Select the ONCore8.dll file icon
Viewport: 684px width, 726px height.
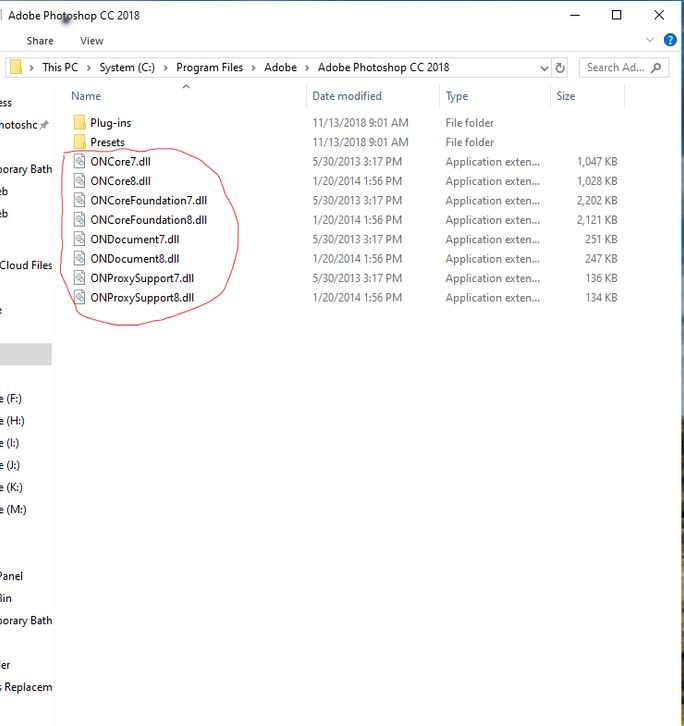[x=80, y=181]
